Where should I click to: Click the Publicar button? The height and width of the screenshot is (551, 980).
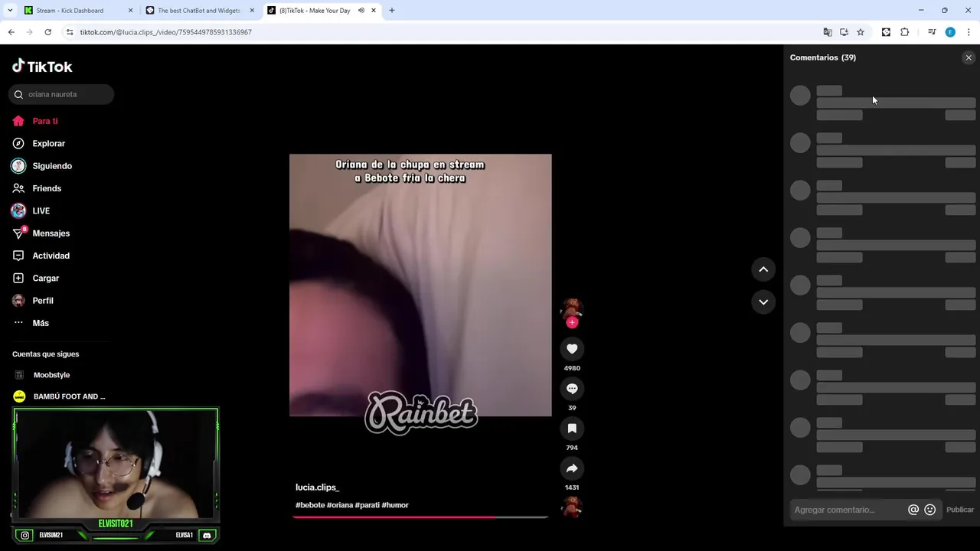coord(960,510)
